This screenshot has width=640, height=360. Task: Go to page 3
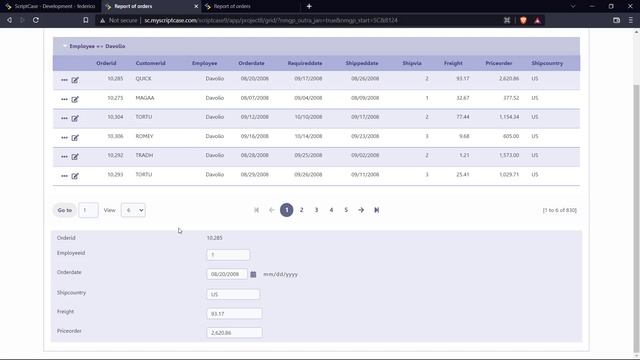click(316, 210)
